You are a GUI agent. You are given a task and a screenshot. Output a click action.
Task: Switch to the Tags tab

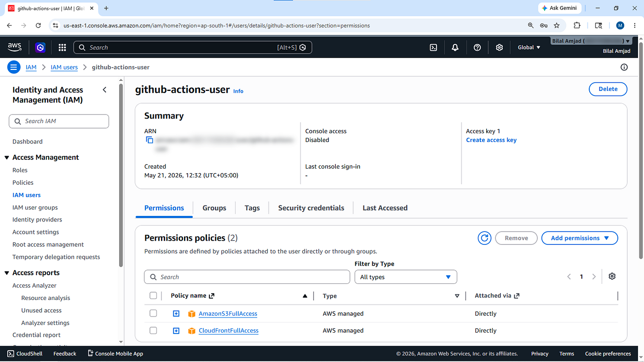point(252,208)
